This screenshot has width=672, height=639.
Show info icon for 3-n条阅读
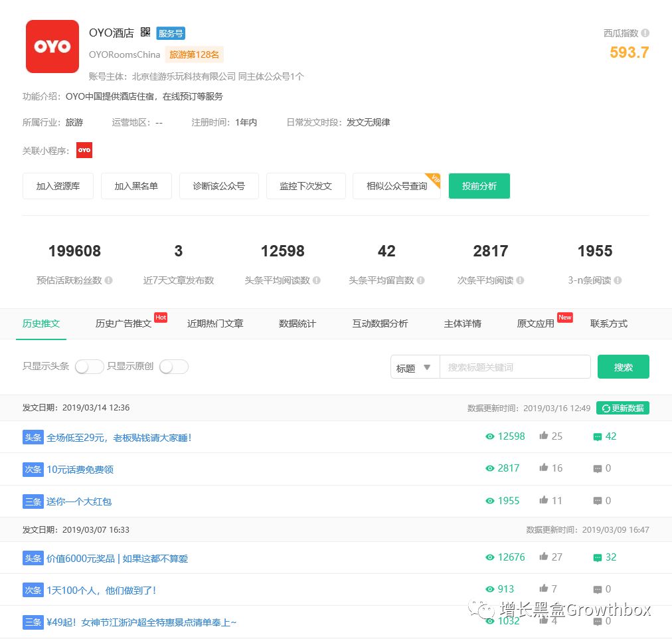[618, 280]
